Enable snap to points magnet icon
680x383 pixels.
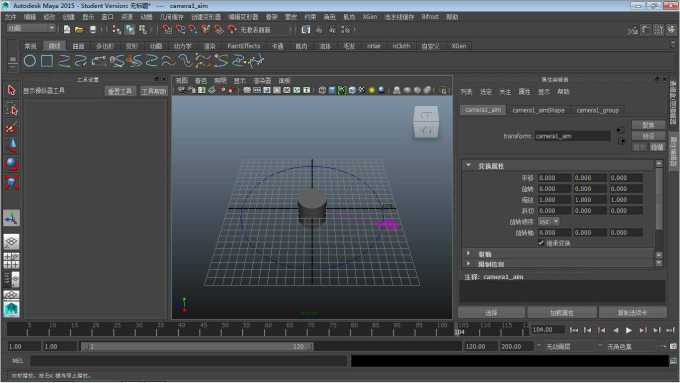pyautogui.click(x=193, y=29)
